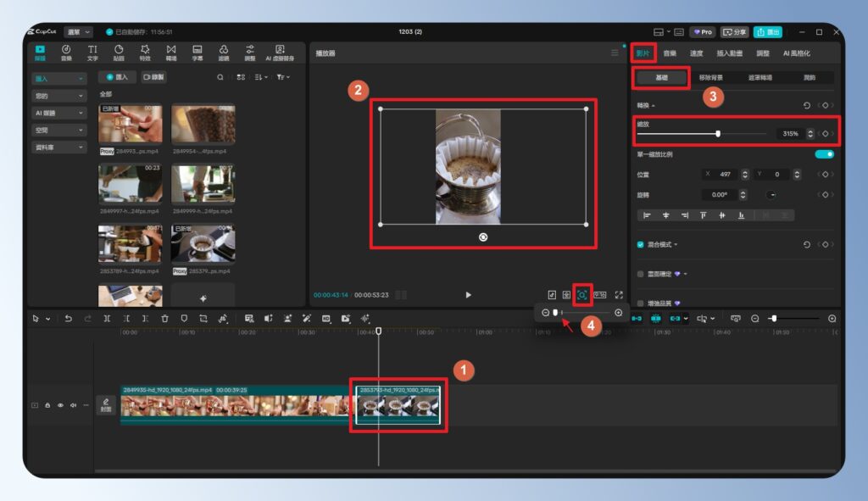Switch to the Speed (速度) tab
The image size is (868, 501).
(x=696, y=53)
